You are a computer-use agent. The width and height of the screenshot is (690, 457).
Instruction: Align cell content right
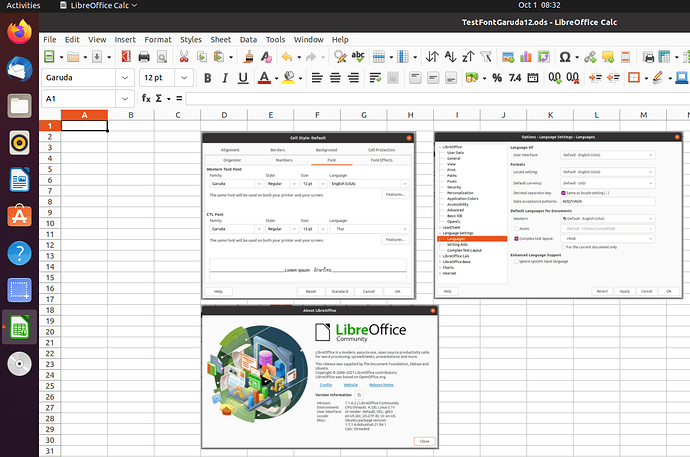click(x=353, y=78)
